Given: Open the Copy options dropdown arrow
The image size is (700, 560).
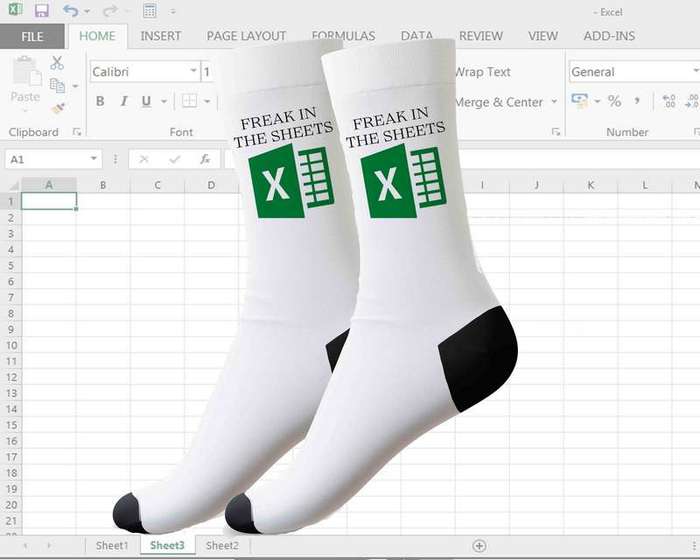Looking at the screenshot, I should (75, 86).
